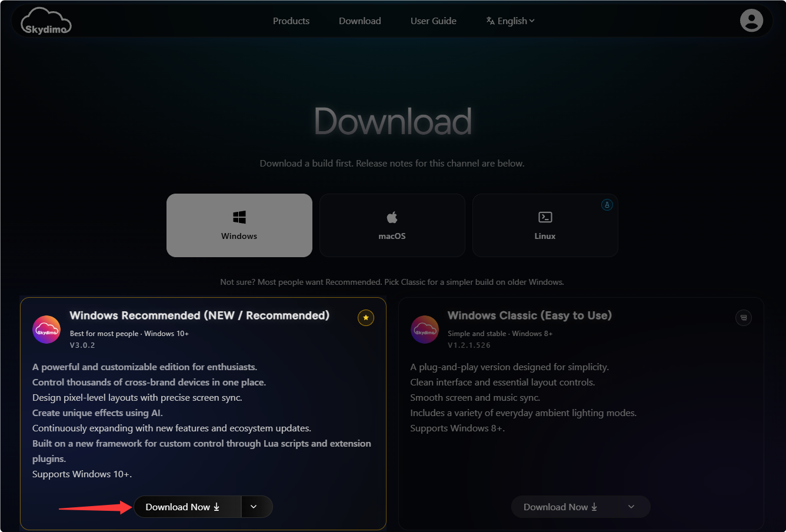Screen dimensions: 786x532
Task: Select the Windows platform tab
Action: pos(239,225)
